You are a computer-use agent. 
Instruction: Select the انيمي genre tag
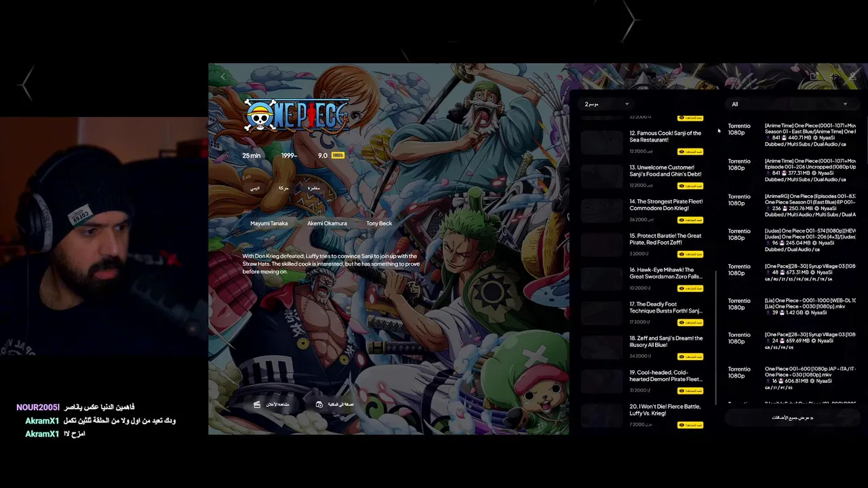pyautogui.click(x=254, y=188)
